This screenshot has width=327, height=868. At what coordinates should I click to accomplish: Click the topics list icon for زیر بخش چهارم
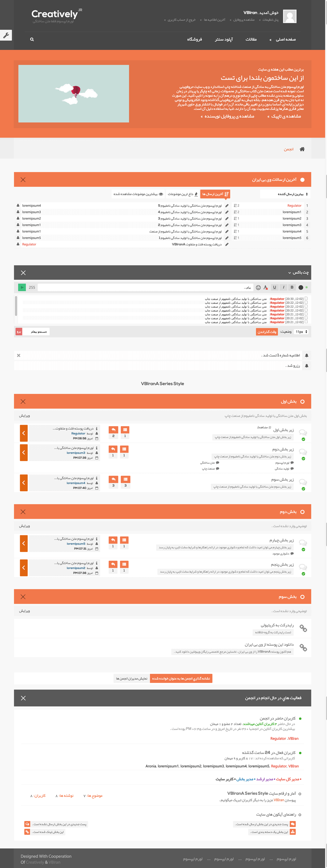[124, 540]
